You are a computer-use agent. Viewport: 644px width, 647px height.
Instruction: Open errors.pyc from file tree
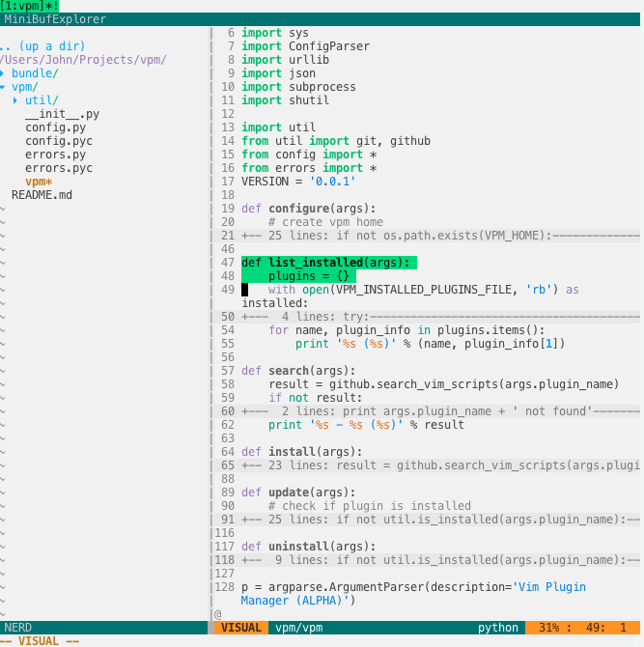tap(59, 168)
